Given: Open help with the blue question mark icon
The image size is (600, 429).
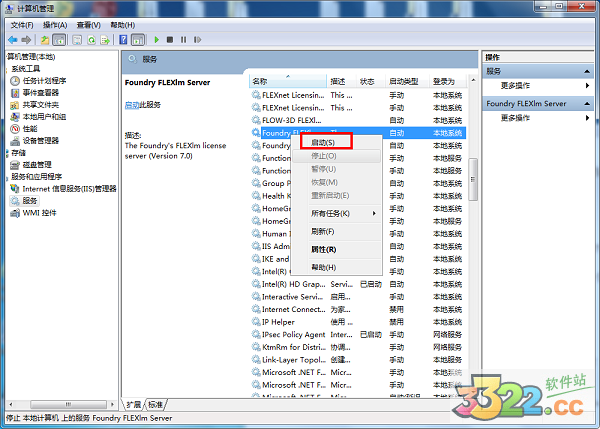Looking at the screenshot, I should (123, 40).
